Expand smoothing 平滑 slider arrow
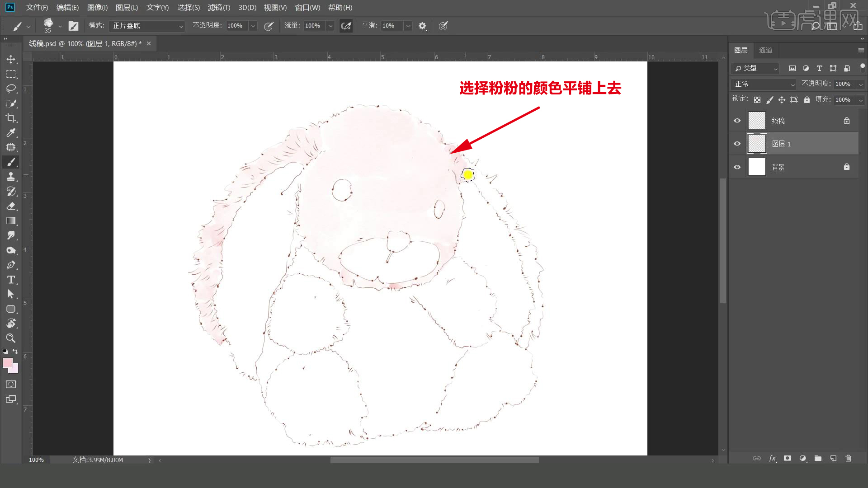Screen dimensions: 868x488 [x=408, y=26]
